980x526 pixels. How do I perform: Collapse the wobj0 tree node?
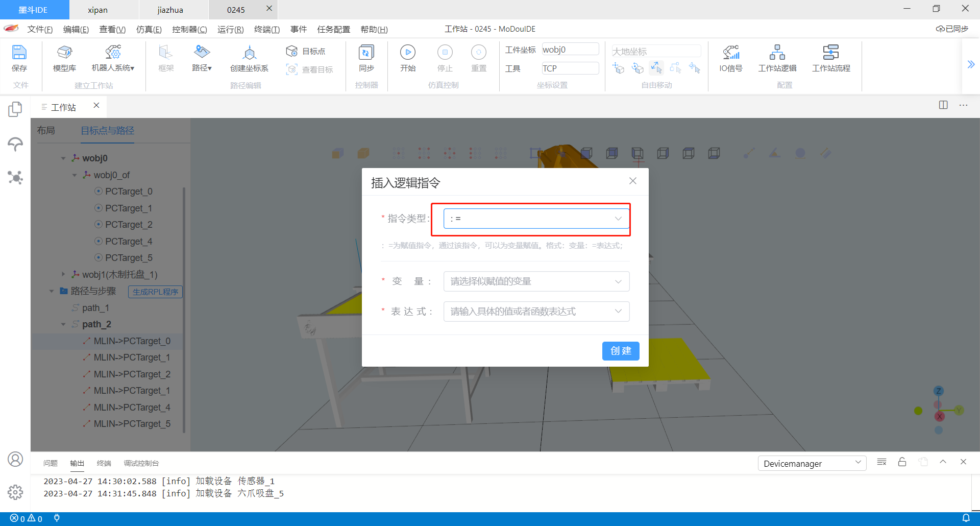pyautogui.click(x=63, y=158)
